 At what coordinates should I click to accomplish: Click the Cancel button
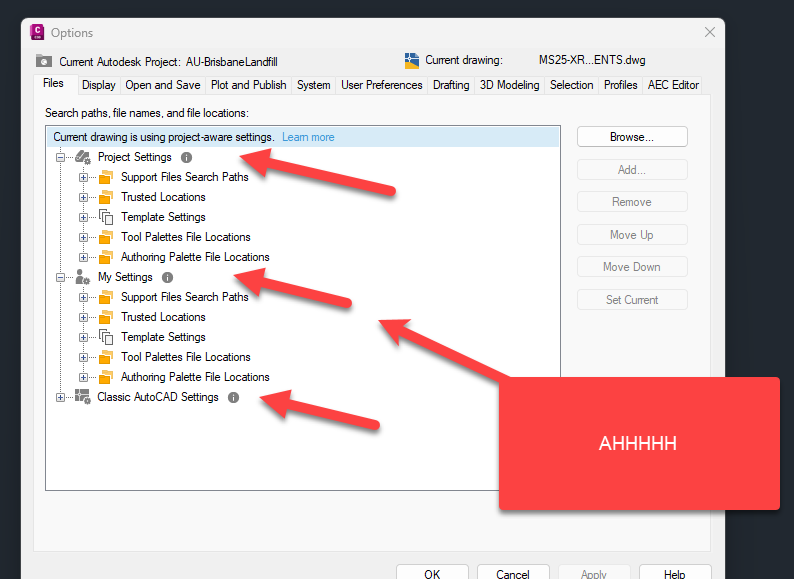coord(513,572)
